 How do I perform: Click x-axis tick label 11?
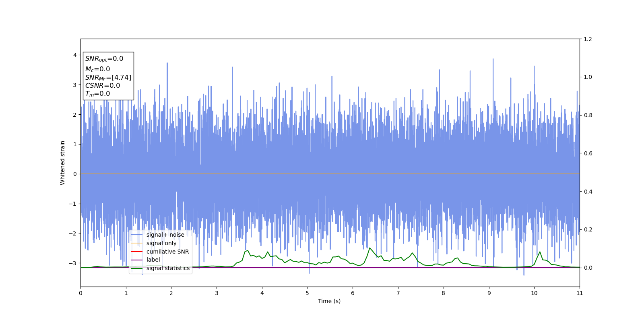(580, 293)
